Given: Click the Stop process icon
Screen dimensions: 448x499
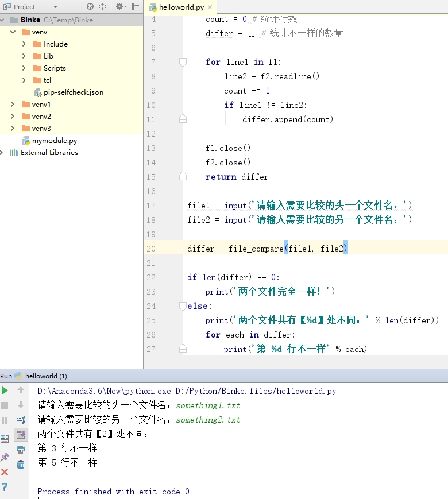Looking at the screenshot, I should (5, 405).
